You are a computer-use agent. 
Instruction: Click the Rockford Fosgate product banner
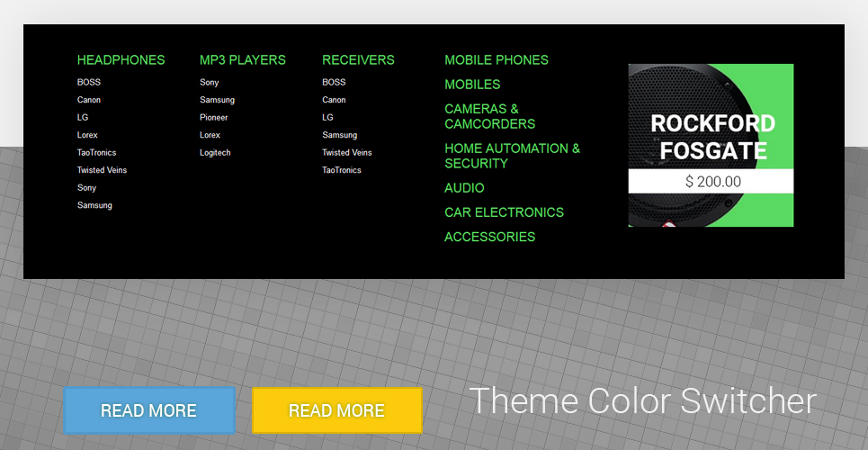(711, 145)
